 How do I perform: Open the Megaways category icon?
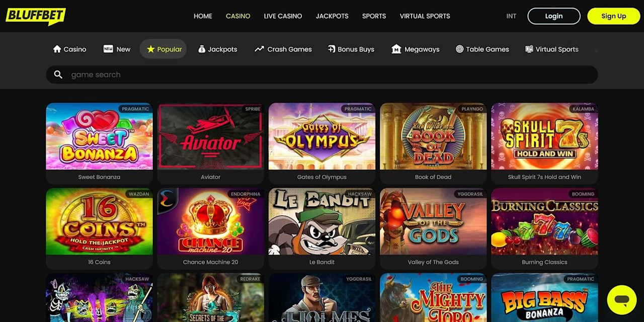(x=396, y=49)
